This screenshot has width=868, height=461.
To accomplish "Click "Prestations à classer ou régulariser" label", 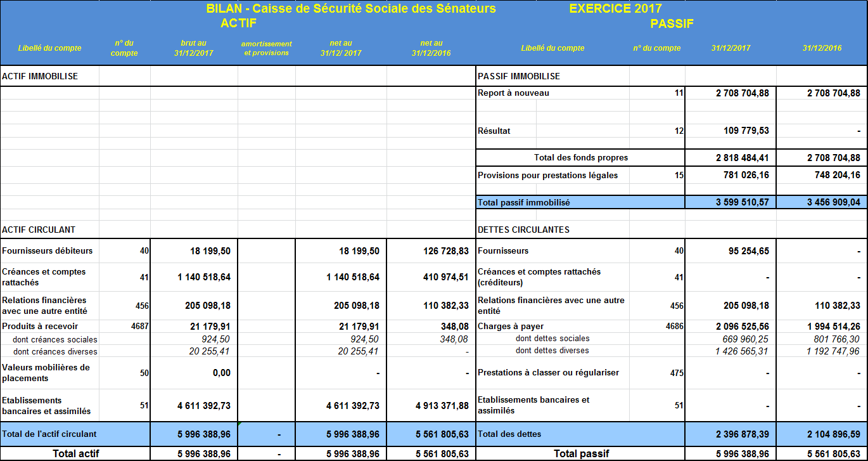I will click(x=548, y=373).
